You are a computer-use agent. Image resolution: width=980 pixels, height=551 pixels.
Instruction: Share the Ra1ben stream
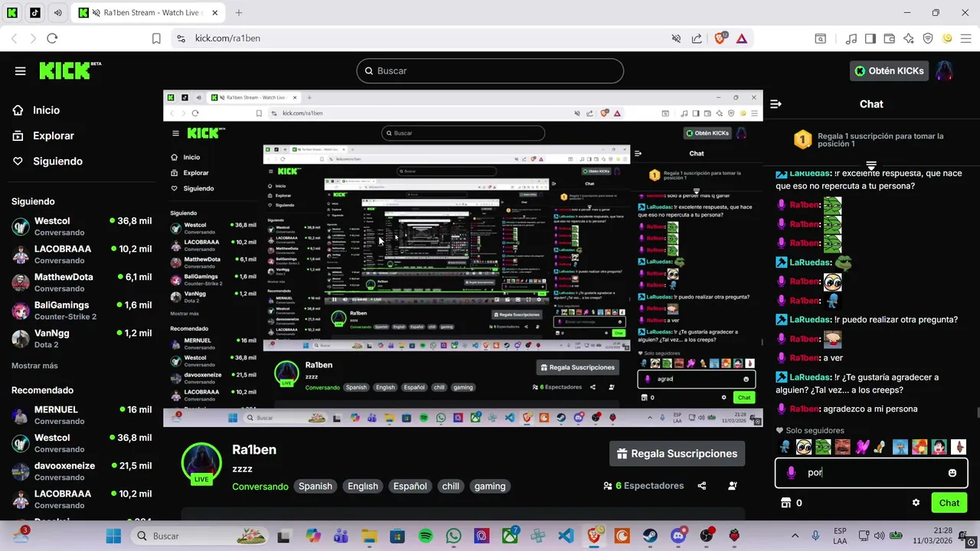701,486
